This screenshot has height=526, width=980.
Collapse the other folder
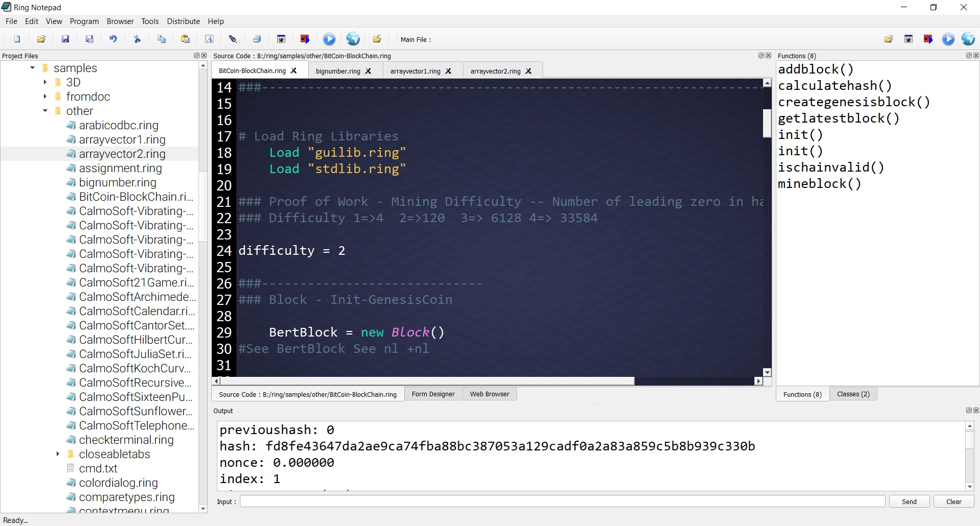click(45, 111)
